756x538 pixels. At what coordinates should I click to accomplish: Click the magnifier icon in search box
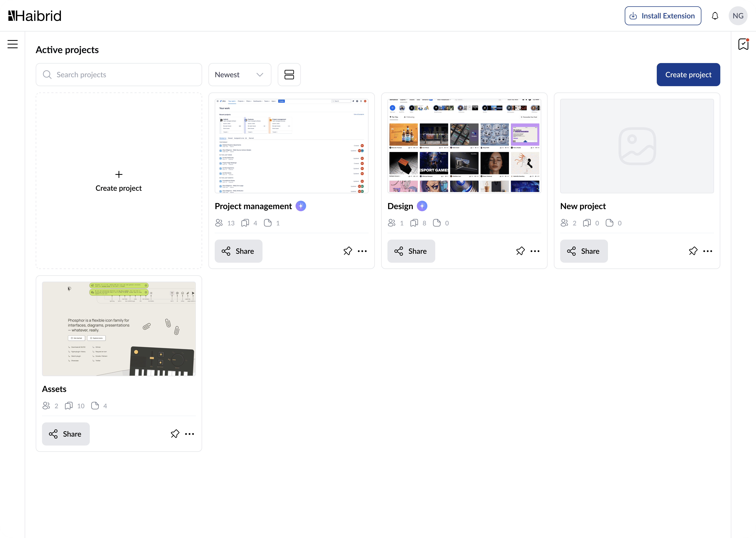47,74
